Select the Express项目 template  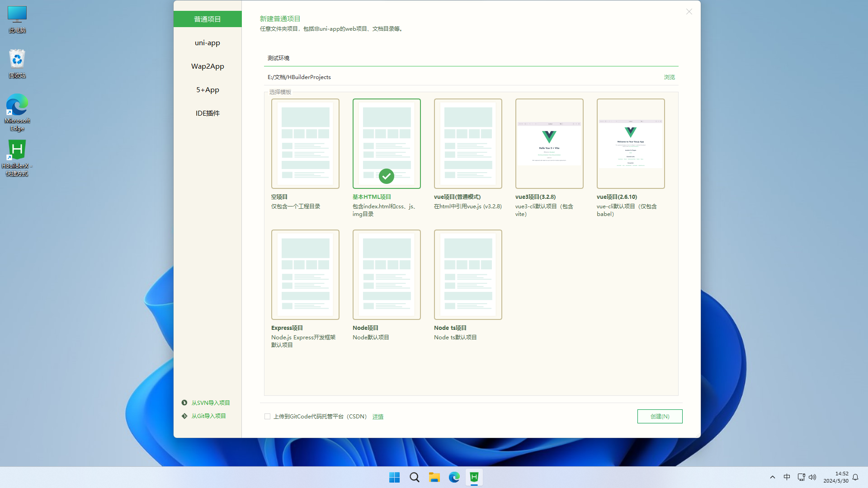coord(305,274)
